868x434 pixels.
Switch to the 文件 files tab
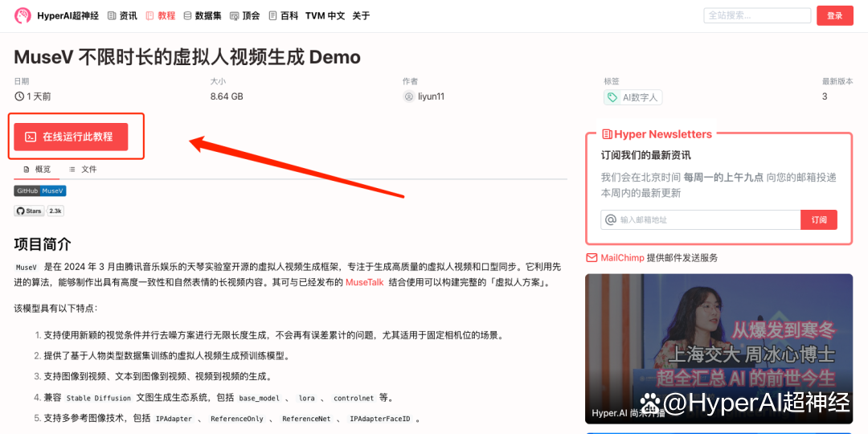pyautogui.click(x=83, y=170)
